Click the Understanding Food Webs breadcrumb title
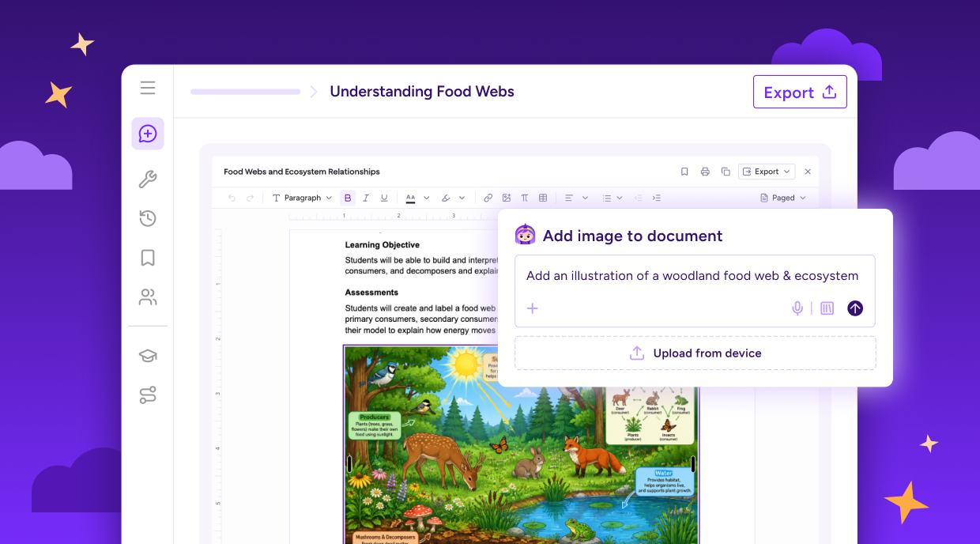Viewport: 980px width, 544px height. (422, 92)
